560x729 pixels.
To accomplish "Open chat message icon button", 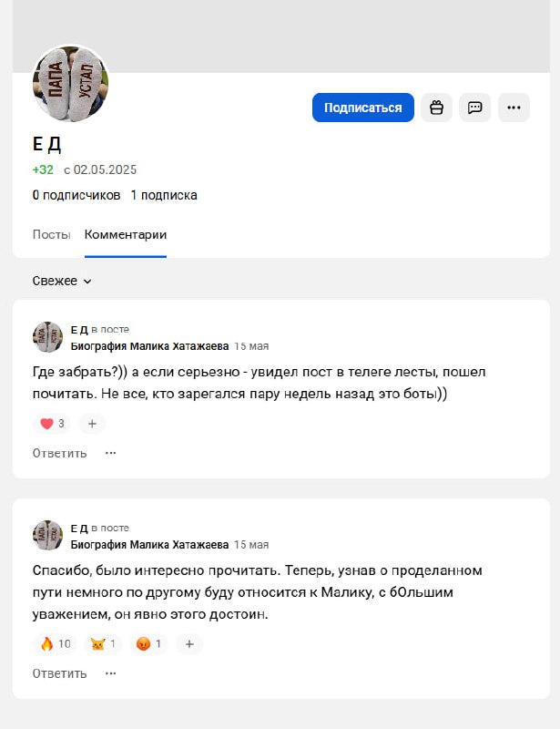I will point(474,108).
